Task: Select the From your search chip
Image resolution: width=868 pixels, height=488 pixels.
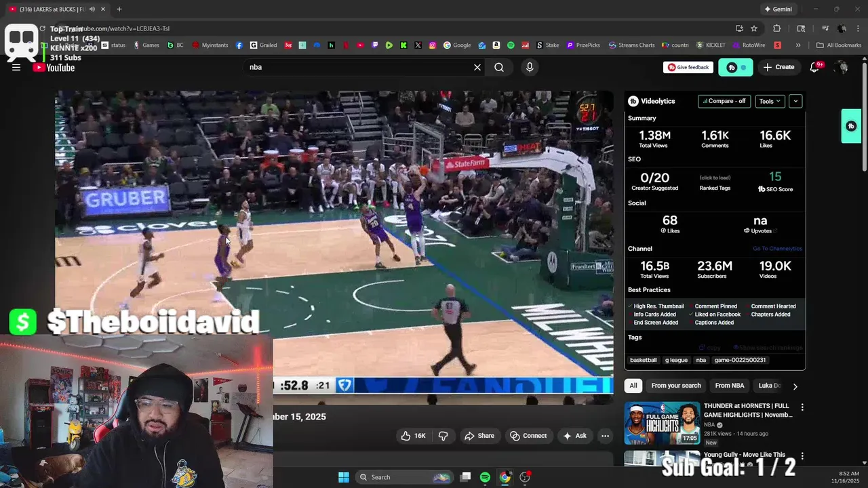Action: 676,386
